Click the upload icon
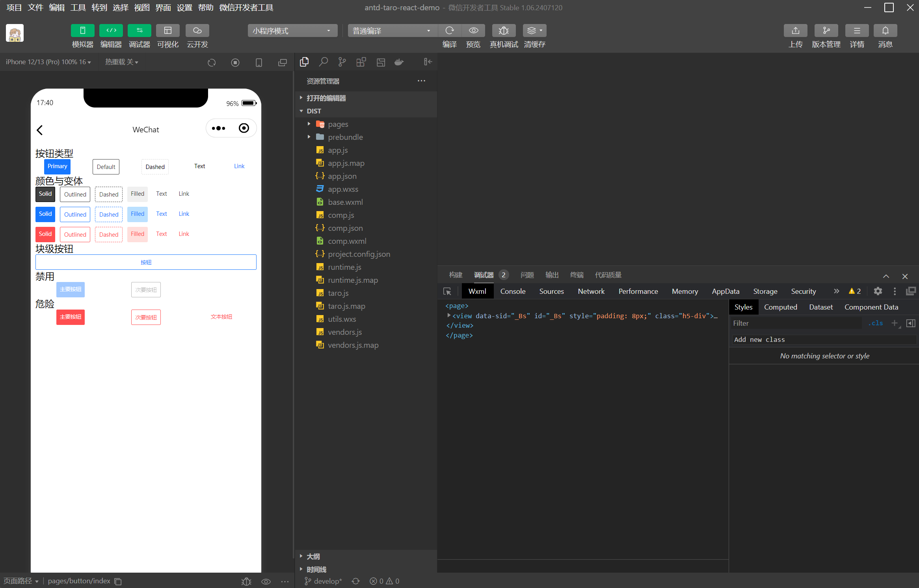The height and width of the screenshot is (588, 919). click(796, 30)
